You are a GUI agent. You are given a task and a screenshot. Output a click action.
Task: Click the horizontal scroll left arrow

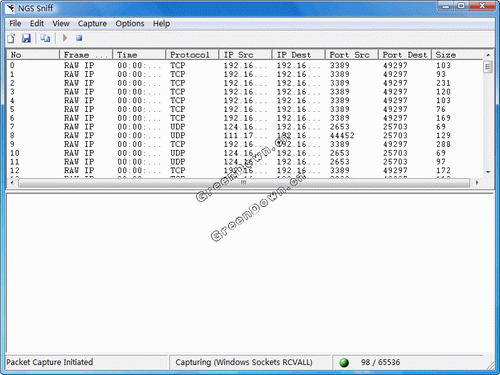[12, 183]
